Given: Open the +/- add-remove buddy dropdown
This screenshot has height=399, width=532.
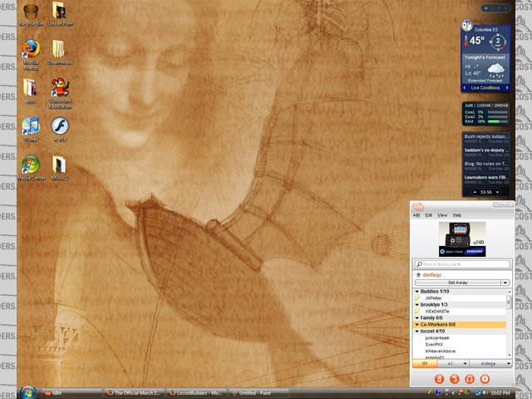Looking at the screenshot, I should pyautogui.click(x=451, y=363).
